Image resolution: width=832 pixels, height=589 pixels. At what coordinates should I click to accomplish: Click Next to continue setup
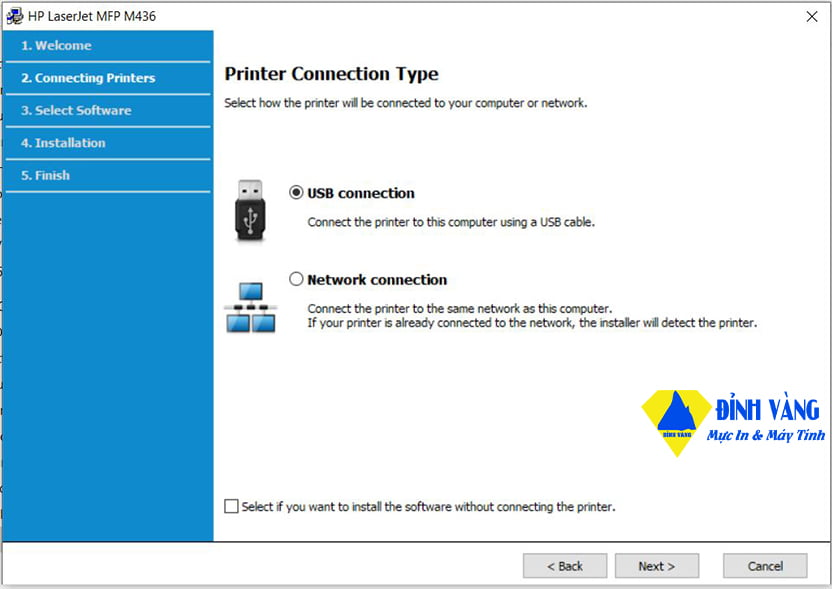coord(657,566)
